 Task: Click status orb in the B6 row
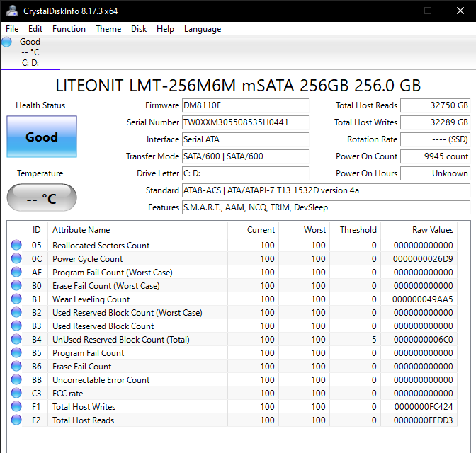point(16,366)
